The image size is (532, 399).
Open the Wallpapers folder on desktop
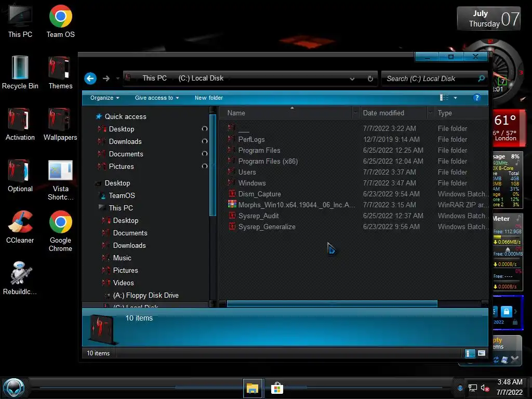coord(60,124)
